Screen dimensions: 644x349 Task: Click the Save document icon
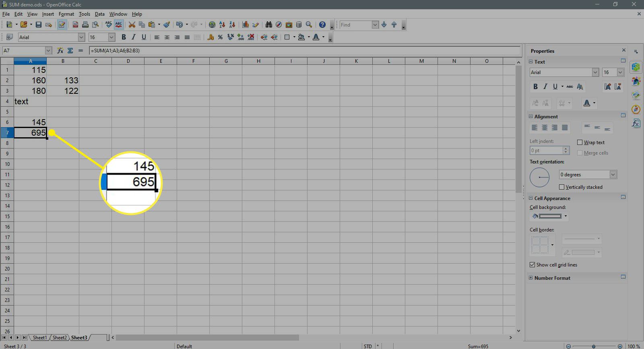pyautogui.click(x=39, y=25)
